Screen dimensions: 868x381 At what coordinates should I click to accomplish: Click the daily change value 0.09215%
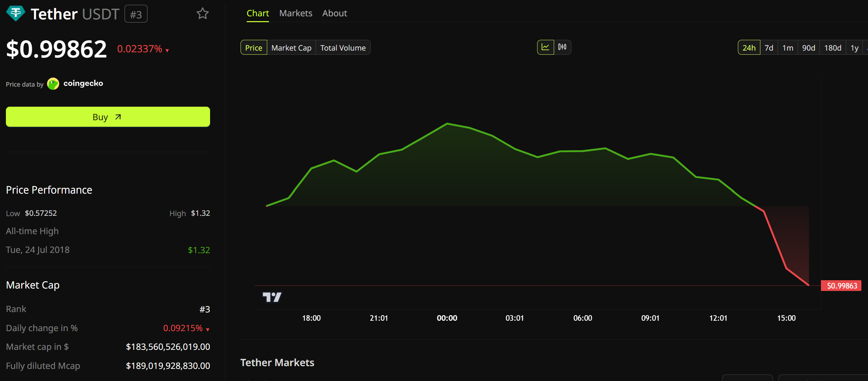click(183, 328)
